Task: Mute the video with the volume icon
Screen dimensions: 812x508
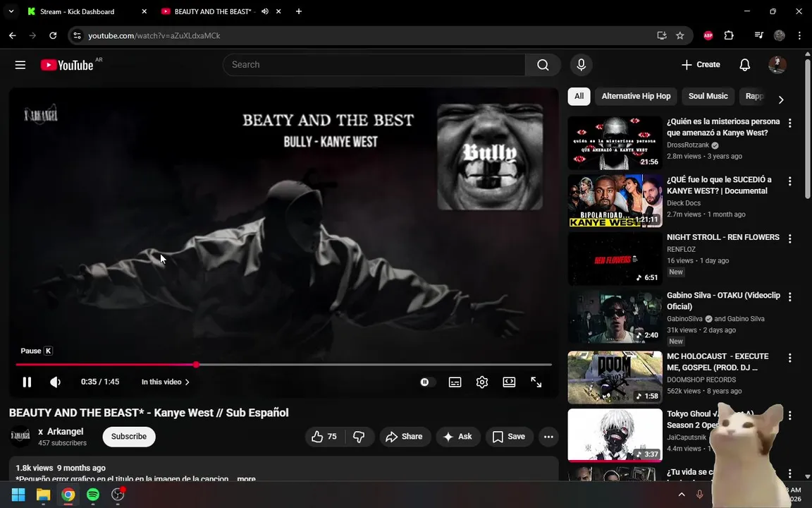Action: click(55, 382)
